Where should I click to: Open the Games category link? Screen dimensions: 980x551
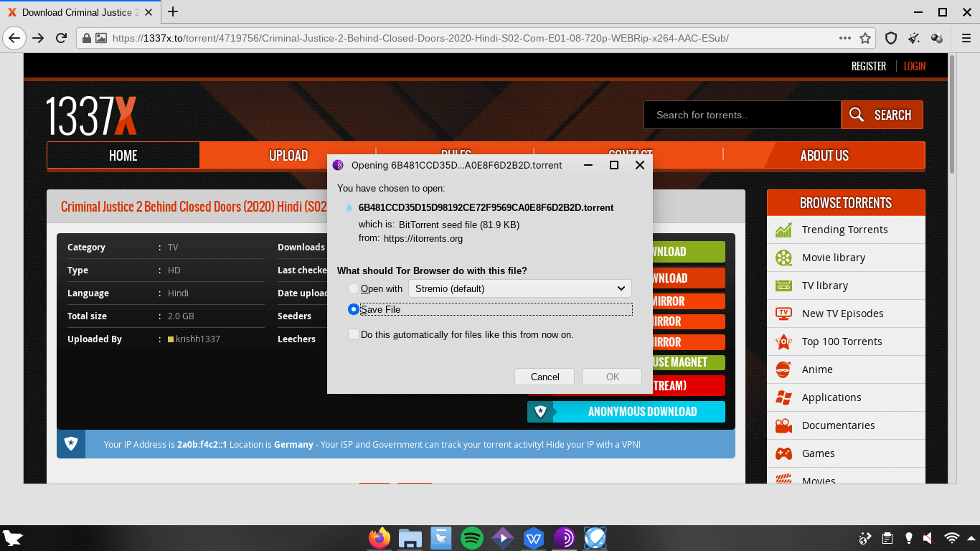(819, 453)
